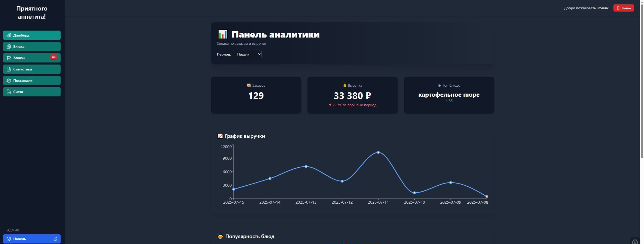
Task: Go to the Блюда section
Action: click(32, 47)
